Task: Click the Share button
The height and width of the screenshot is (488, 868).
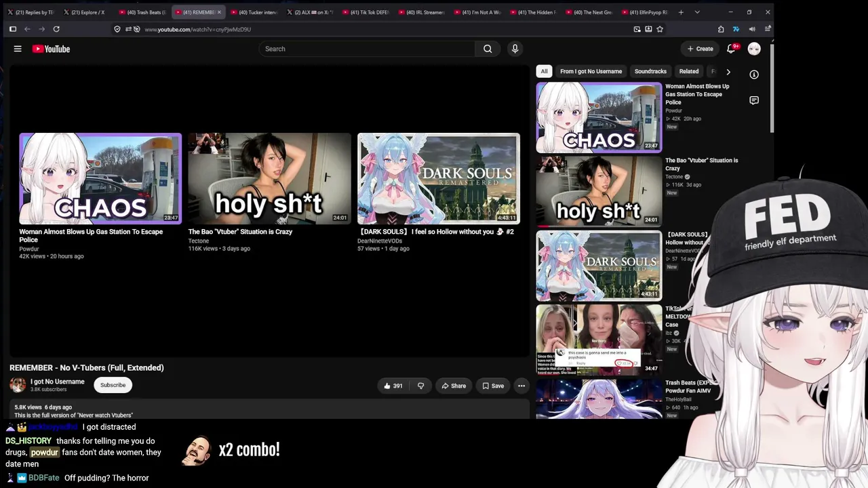Action: pos(453,386)
